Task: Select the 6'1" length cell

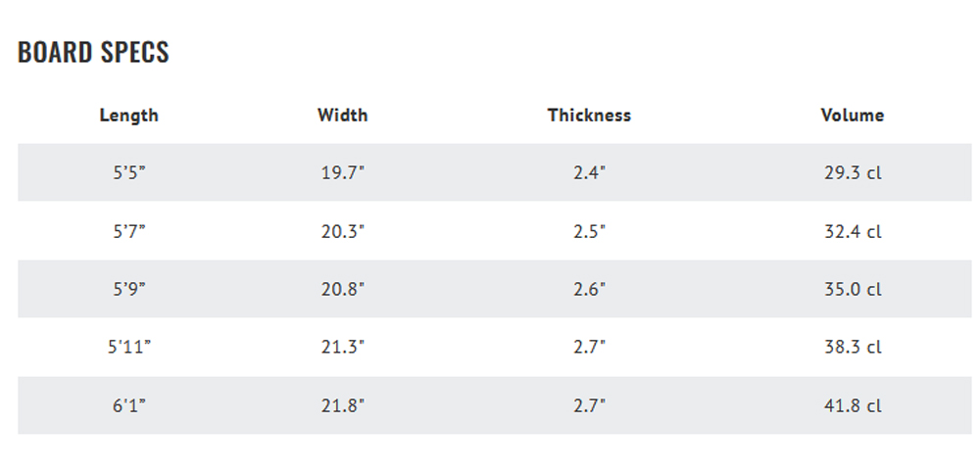Action: coord(128,406)
